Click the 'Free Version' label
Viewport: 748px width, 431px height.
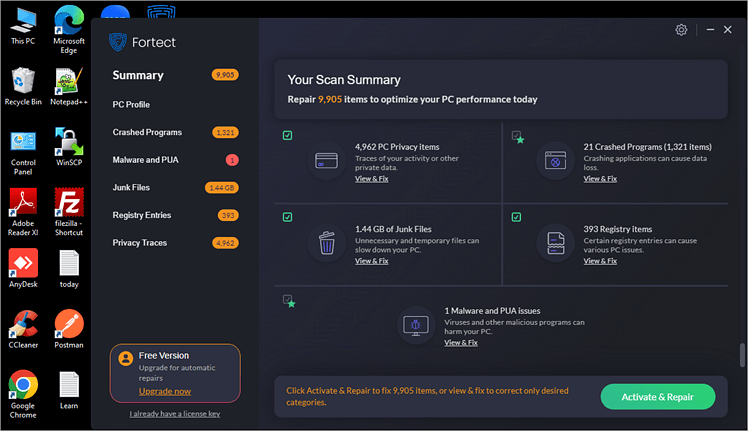click(164, 356)
